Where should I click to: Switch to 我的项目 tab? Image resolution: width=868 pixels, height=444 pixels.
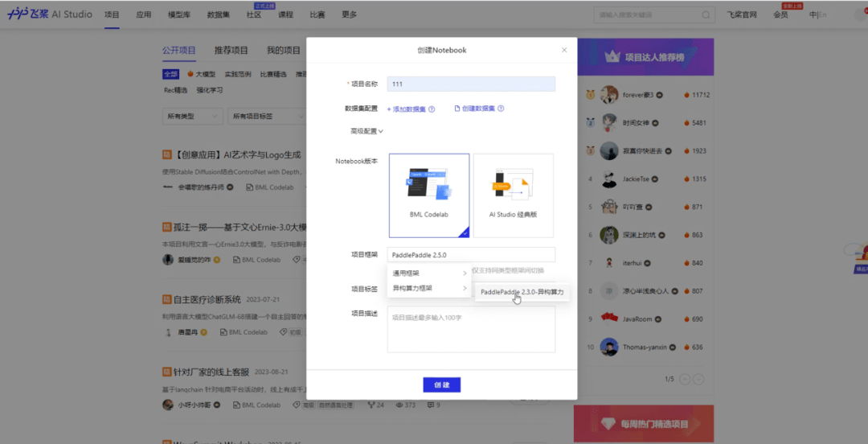pyautogui.click(x=284, y=50)
